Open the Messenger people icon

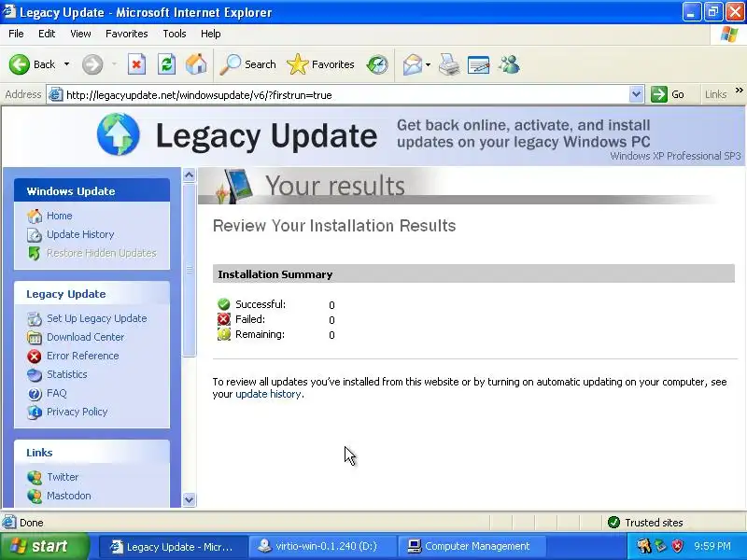coord(509,64)
